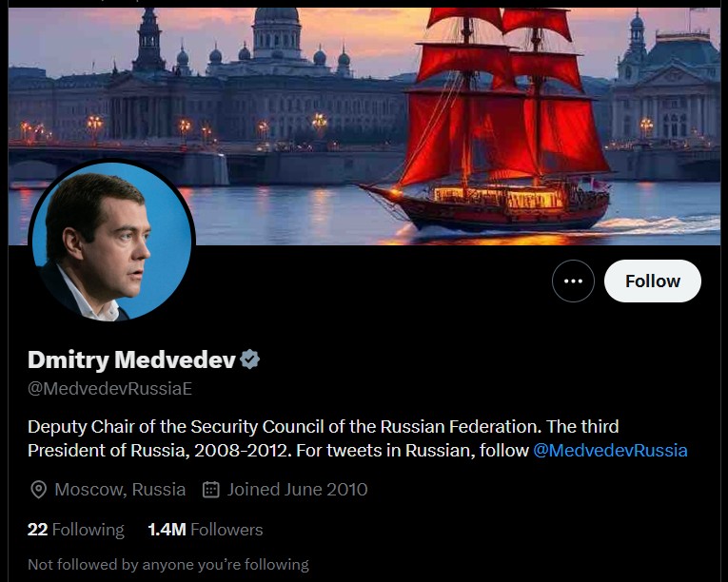Open the three-dot more options menu
The width and height of the screenshot is (728, 582).
573,281
